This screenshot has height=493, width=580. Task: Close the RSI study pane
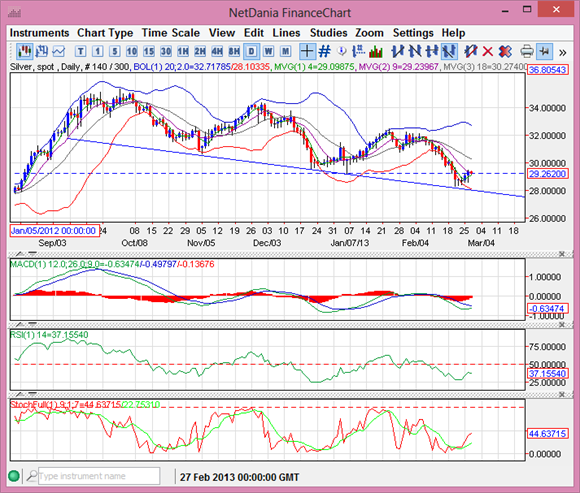[562, 324]
